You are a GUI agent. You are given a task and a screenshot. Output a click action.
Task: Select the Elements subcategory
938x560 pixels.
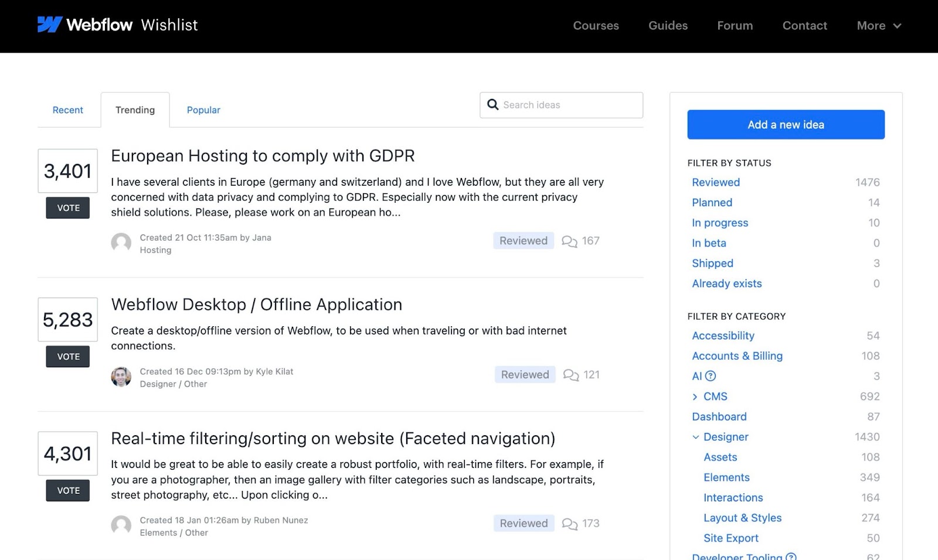pos(727,477)
